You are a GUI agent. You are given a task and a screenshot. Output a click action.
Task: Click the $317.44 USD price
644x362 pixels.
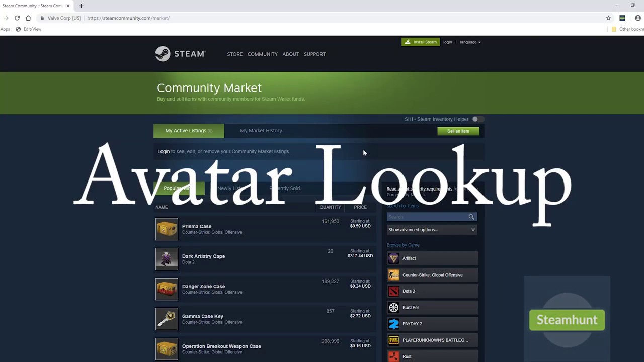[x=360, y=256]
